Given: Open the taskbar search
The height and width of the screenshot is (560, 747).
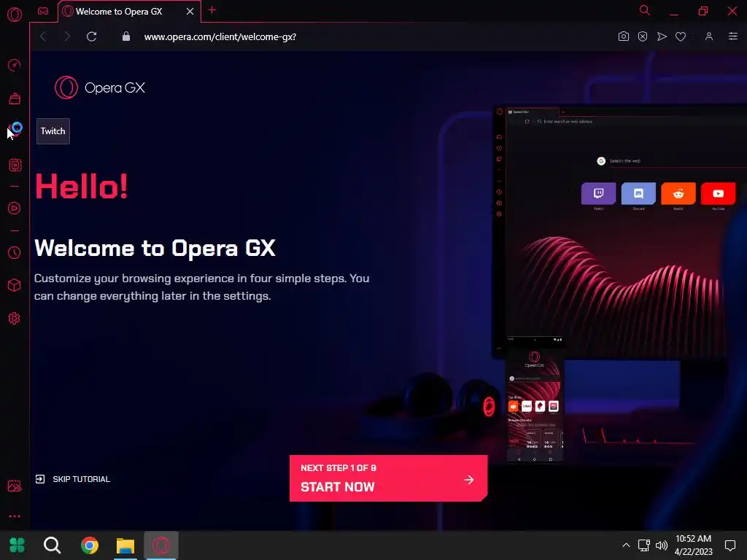Looking at the screenshot, I should 52,545.
